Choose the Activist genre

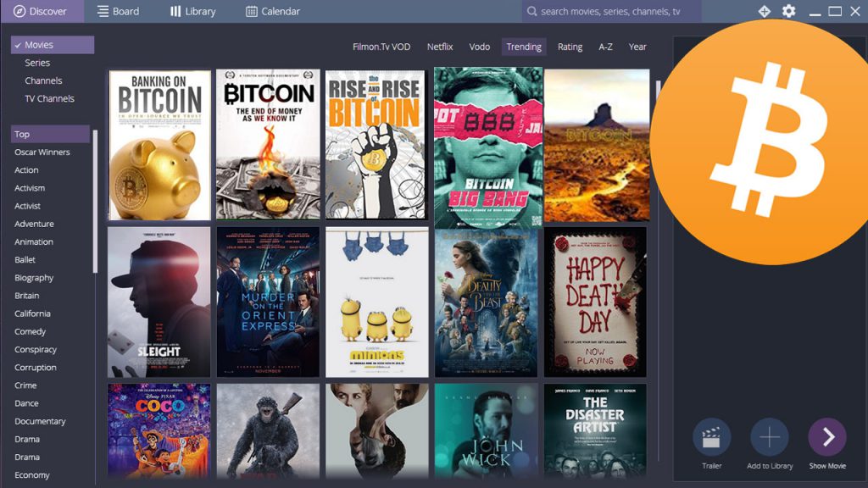[28, 206]
